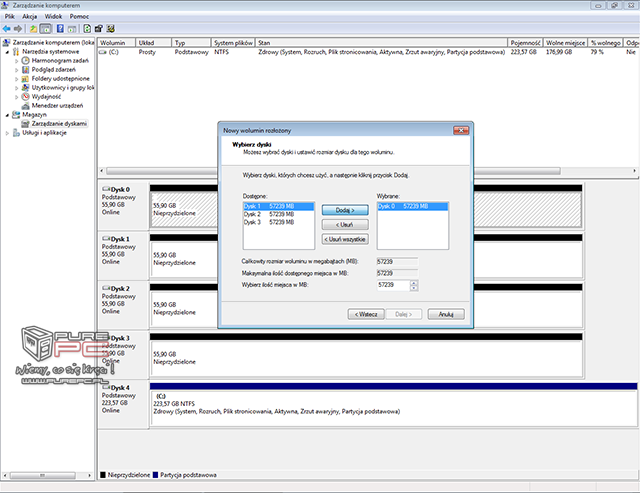
Task: Click the Wybierz ilość miejsca w MB field
Action: (x=393, y=285)
